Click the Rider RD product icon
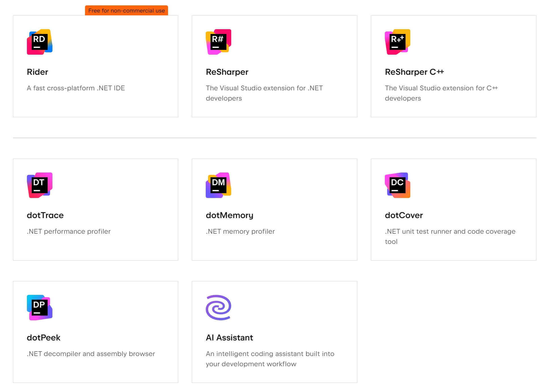 [x=40, y=42]
